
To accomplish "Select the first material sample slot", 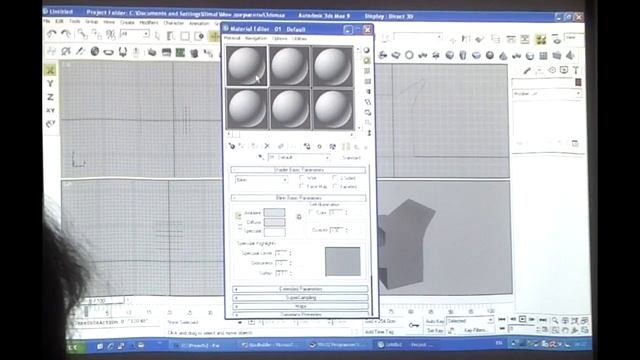I will pyautogui.click(x=247, y=66).
